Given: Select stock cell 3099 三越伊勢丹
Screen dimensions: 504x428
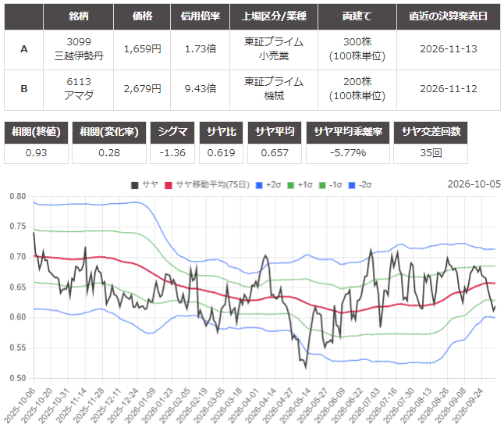Looking at the screenshot, I should (79, 49).
